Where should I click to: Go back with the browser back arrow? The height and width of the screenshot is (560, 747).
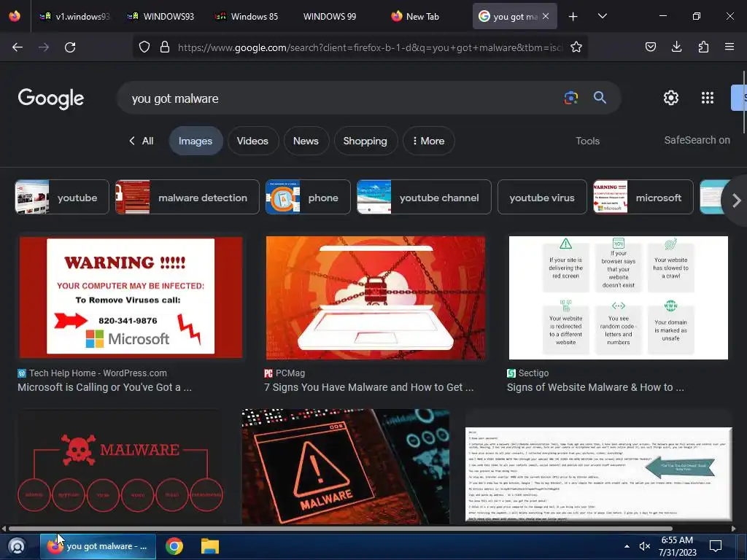pyautogui.click(x=18, y=47)
